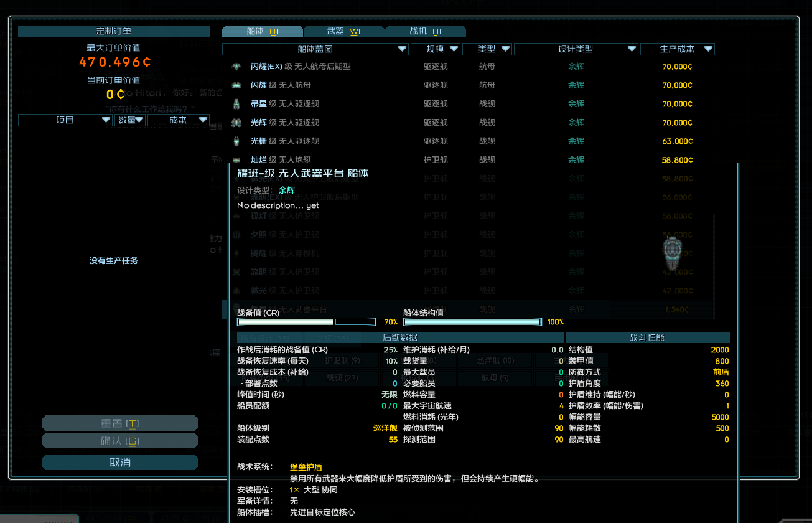Screen dimensions: 812x523
Task: Choose the 光辉 级 destroyer icon
Action: coord(236,123)
